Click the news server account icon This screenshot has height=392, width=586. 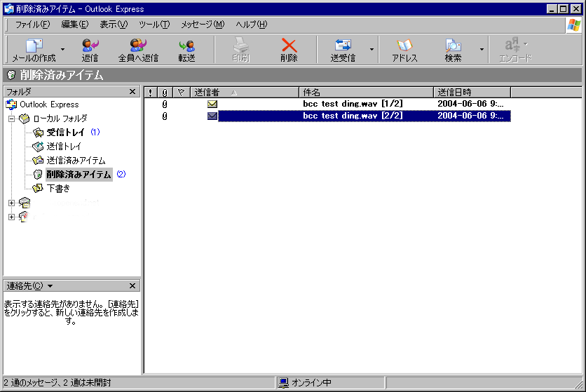(x=24, y=217)
